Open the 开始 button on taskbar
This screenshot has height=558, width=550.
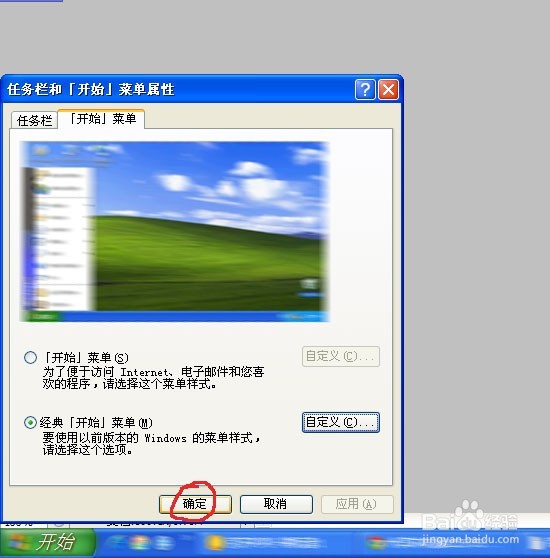(47, 542)
